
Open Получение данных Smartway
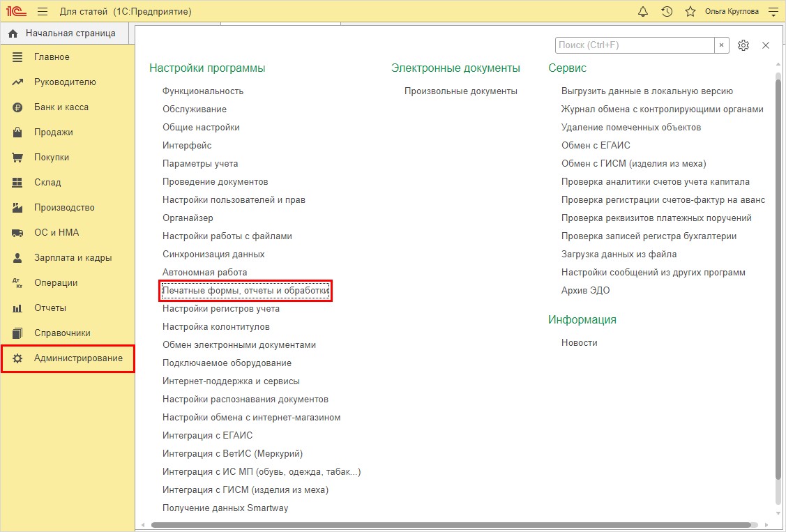(225, 508)
